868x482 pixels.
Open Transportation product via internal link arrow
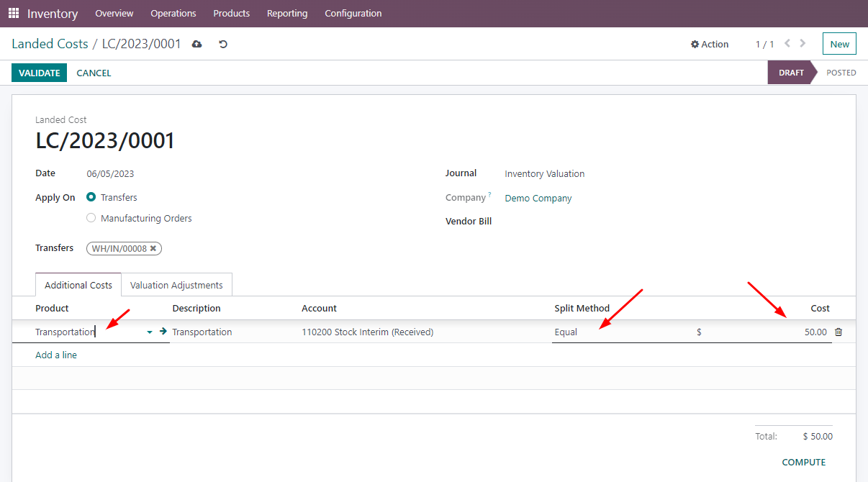pos(161,332)
